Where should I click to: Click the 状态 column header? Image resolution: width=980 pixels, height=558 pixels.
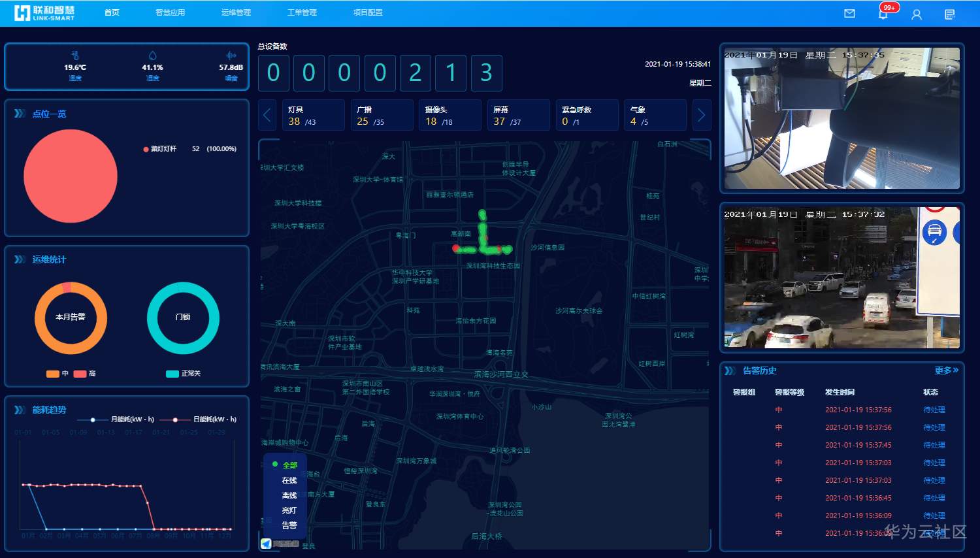click(x=931, y=392)
